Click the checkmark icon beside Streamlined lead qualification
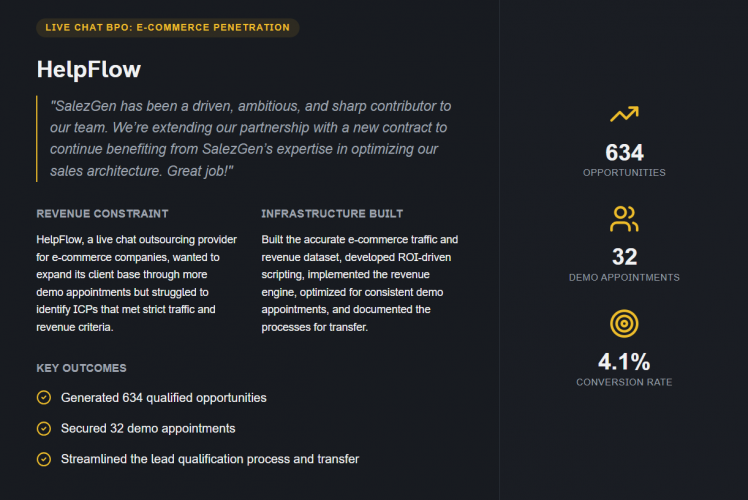This screenshot has width=748, height=500. click(x=43, y=459)
